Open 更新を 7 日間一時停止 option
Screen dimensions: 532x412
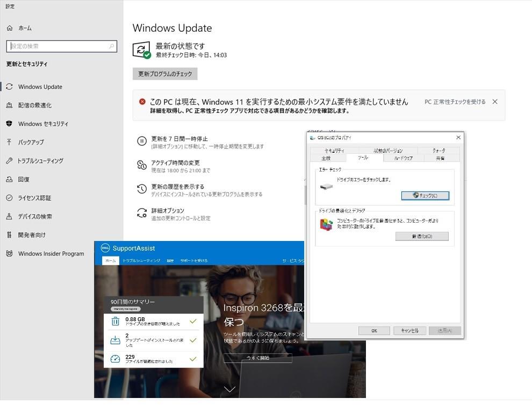tap(179, 139)
